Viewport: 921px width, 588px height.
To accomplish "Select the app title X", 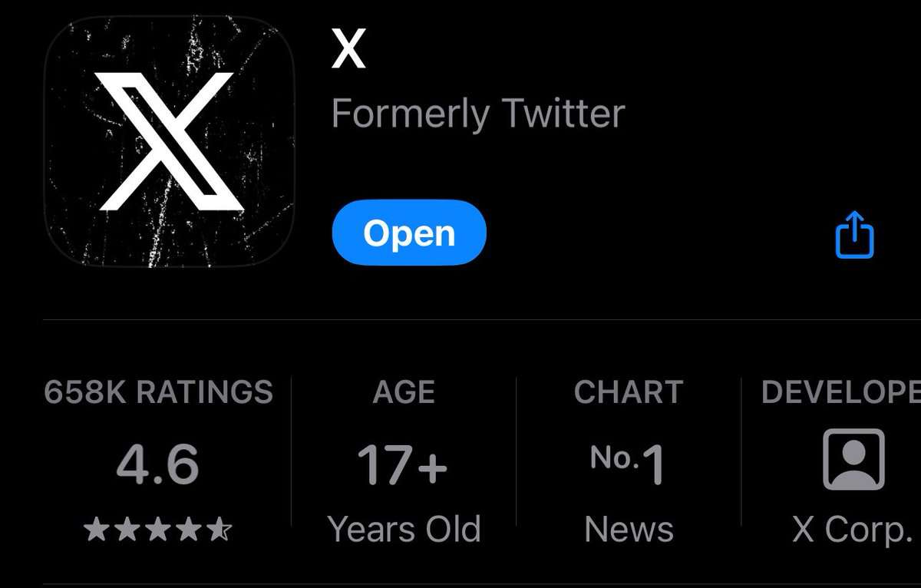I will point(347,48).
